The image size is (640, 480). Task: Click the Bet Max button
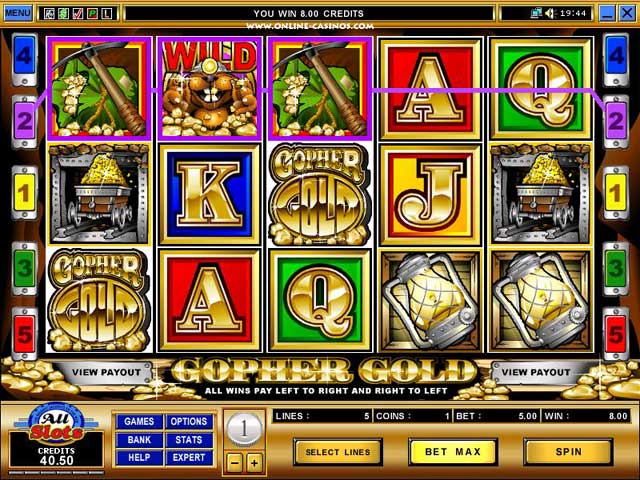tap(453, 452)
